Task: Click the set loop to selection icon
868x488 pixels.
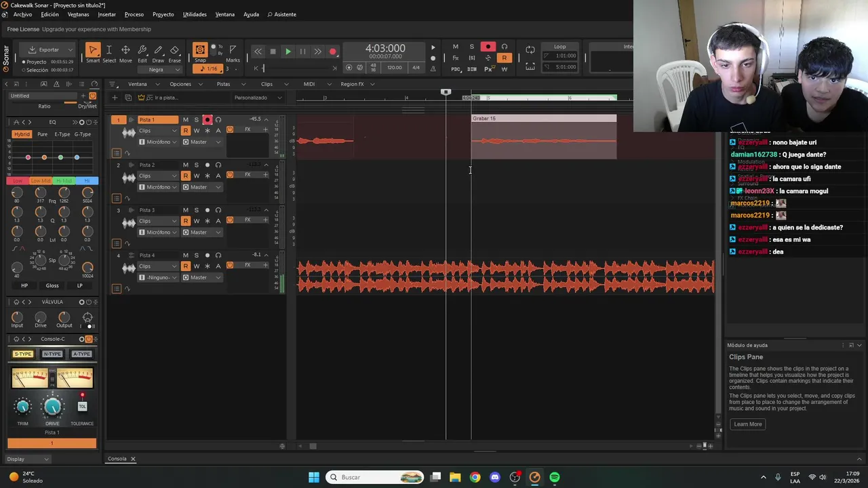Action: (x=530, y=66)
